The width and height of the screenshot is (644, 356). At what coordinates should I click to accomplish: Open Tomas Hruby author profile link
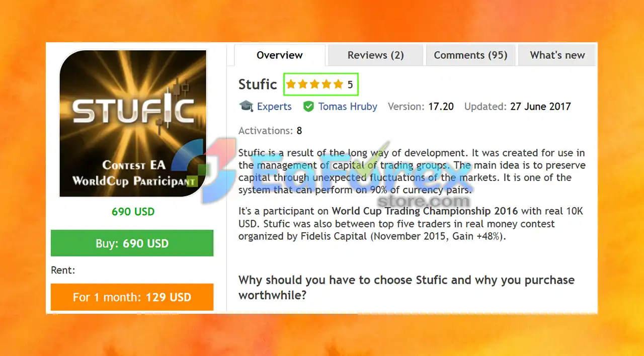(348, 107)
